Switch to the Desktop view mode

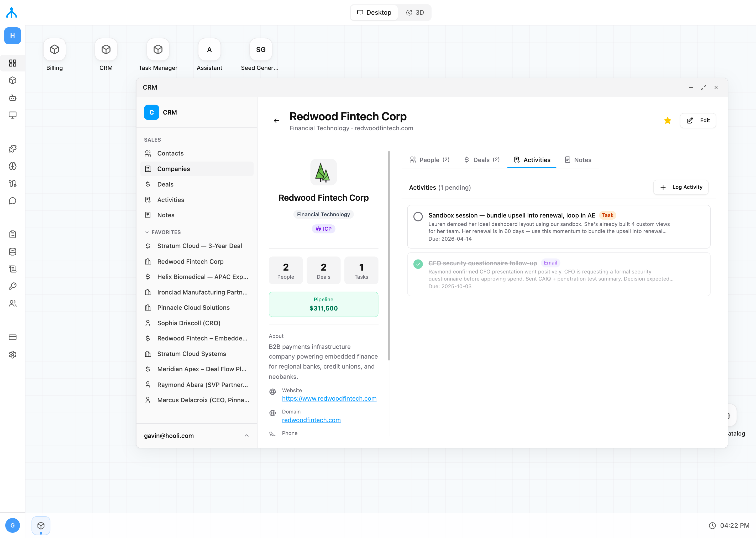click(x=374, y=12)
